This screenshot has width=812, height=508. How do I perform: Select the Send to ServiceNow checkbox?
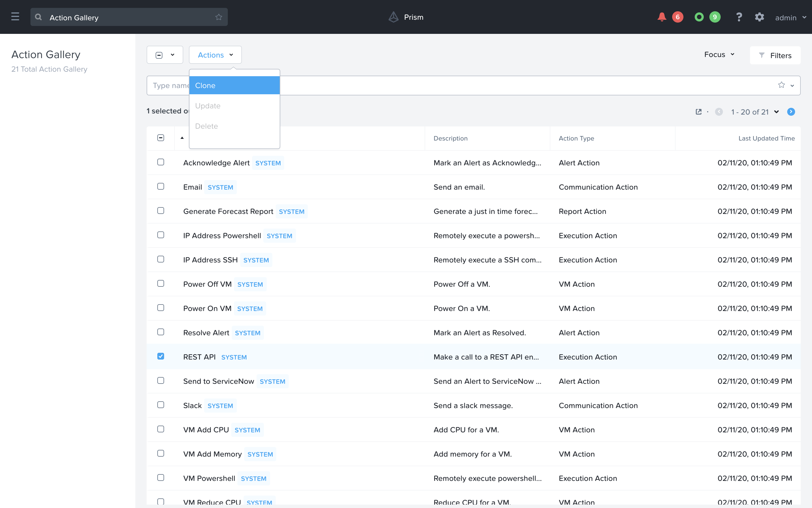coord(161,380)
